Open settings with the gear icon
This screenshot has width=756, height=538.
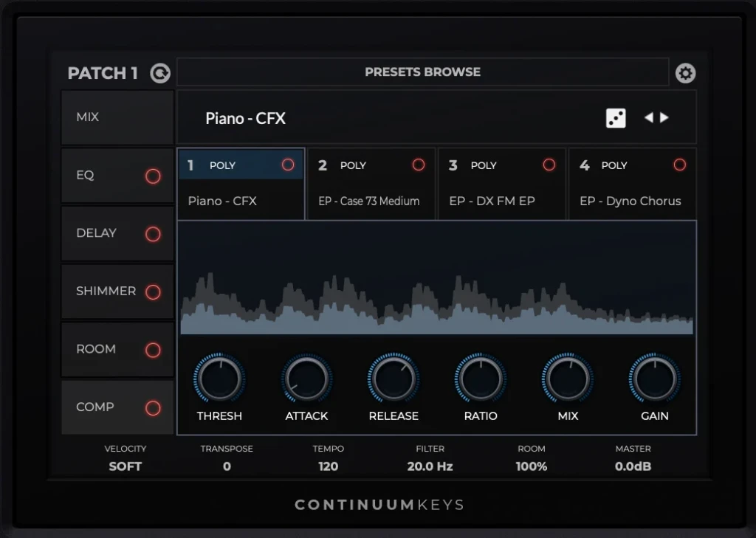pos(685,73)
